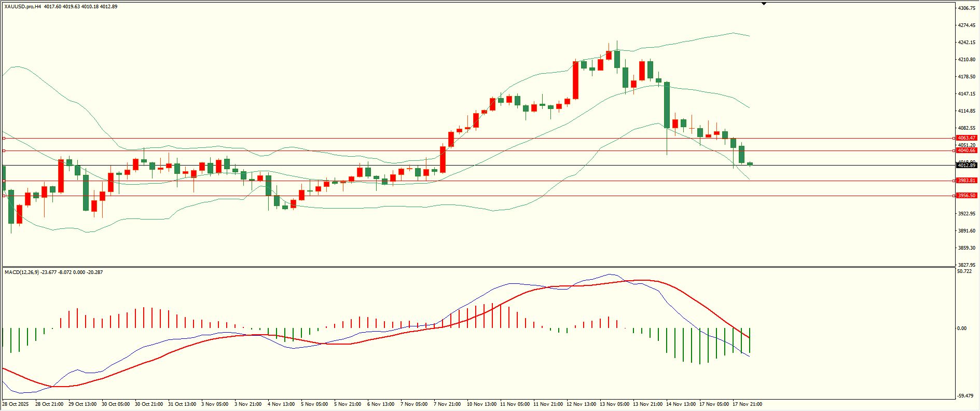Click the chart shift triangle marker at top
Viewport: 980px width, 411px height.
point(764,4)
